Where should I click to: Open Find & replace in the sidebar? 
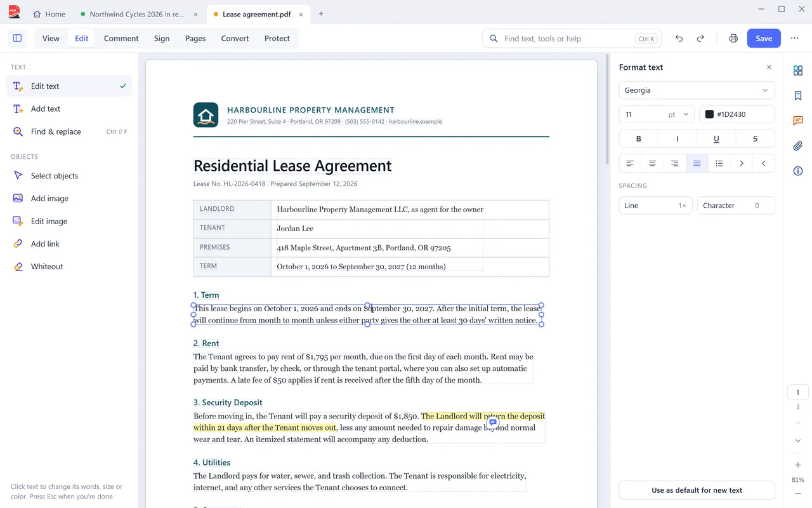(x=69, y=131)
